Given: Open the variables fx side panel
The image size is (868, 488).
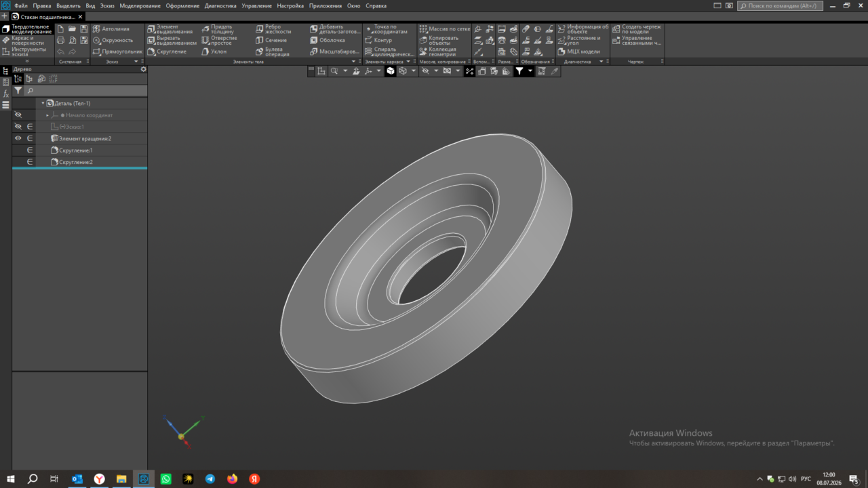Looking at the screenshot, I should (x=5, y=94).
